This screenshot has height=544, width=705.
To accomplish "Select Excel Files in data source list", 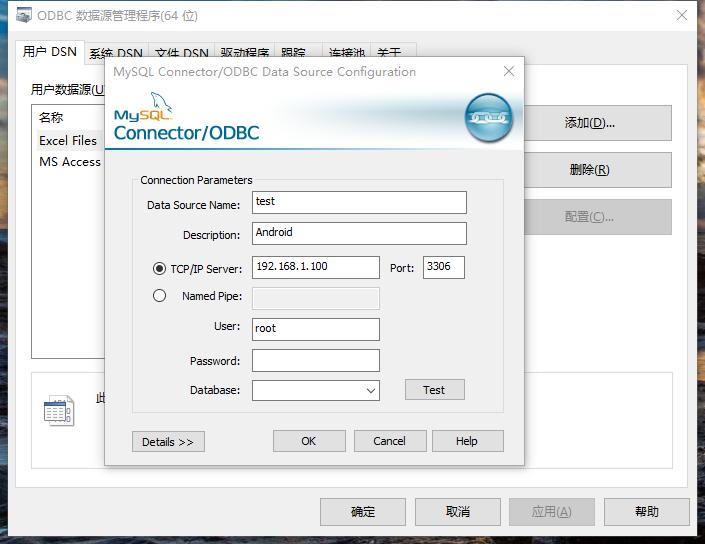I will [x=68, y=141].
